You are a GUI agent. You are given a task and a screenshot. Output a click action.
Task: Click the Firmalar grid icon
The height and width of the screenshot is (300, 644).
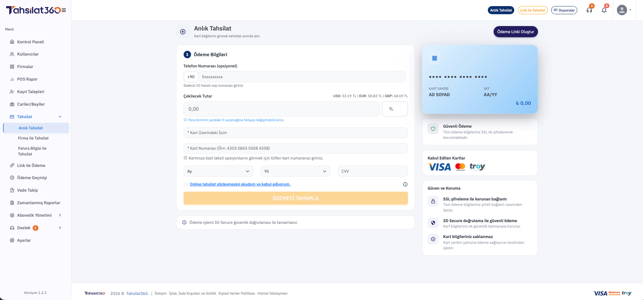tap(12, 67)
